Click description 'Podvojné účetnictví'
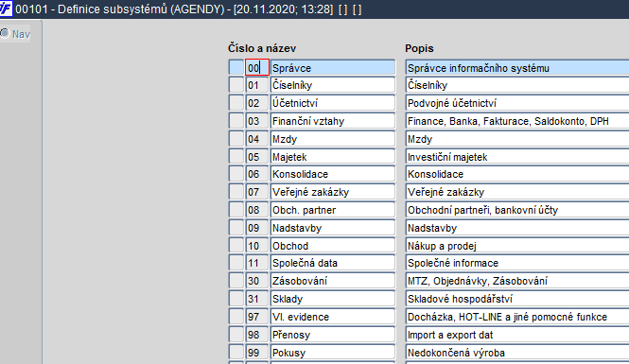The image size is (629, 364). 517,103
